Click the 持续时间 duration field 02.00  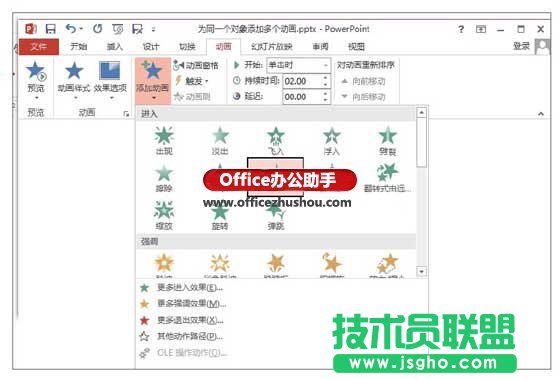302,81
